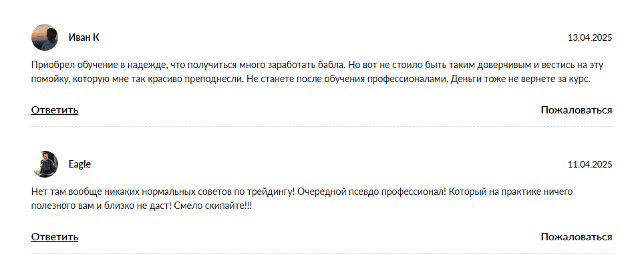This screenshot has width=644, height=255.
Task: Click the sentence 'Деньги тоже не вернете за курс'
Action: click(520, 79)
